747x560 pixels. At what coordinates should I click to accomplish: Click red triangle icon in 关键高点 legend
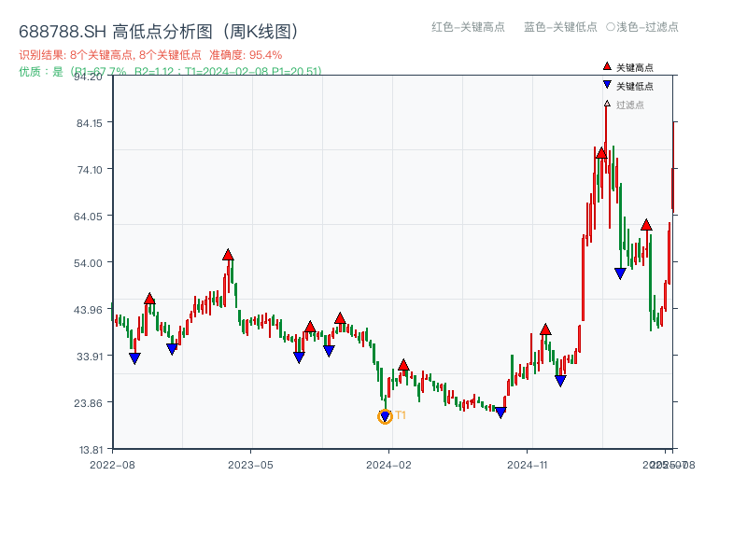607,66
